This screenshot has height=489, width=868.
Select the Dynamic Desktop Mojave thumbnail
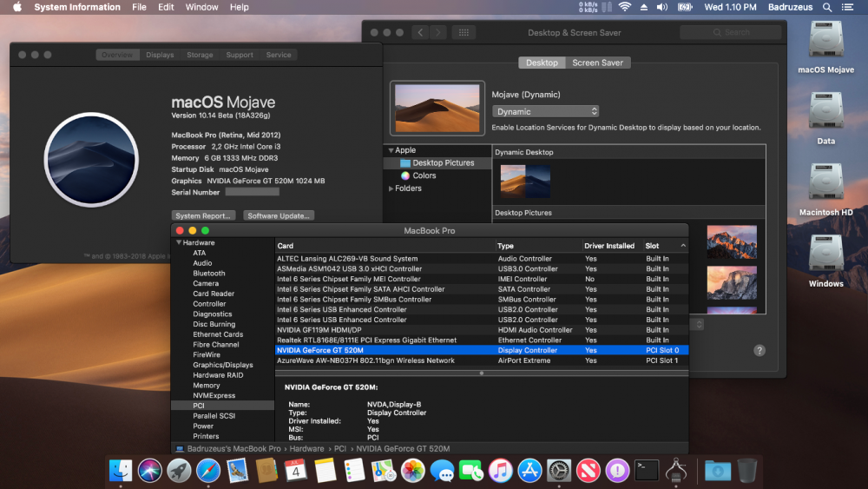pos(525,181)
